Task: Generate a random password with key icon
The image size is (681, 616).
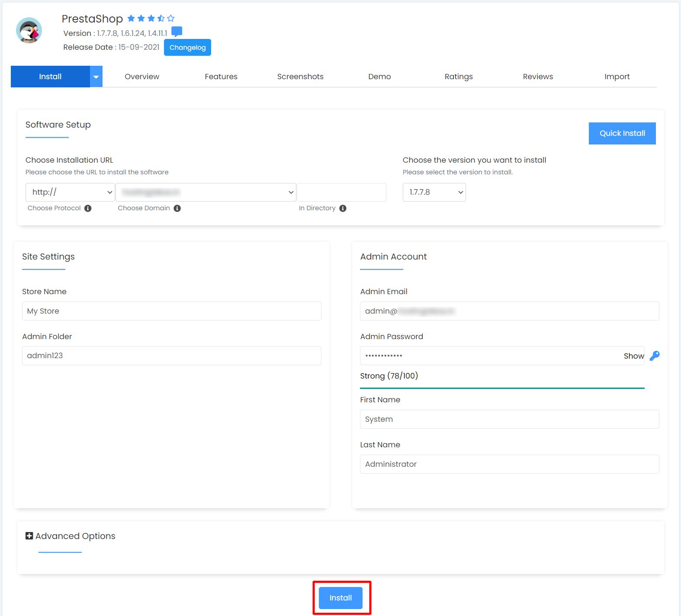Action: point(655,356)
